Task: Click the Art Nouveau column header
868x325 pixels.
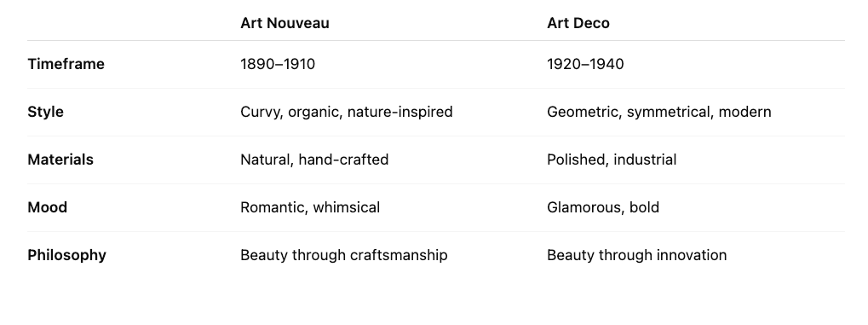Action: click(x=285, y=23)
